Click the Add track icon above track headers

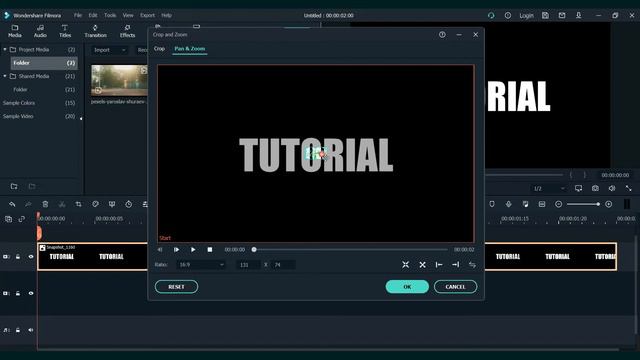[8, 219]
